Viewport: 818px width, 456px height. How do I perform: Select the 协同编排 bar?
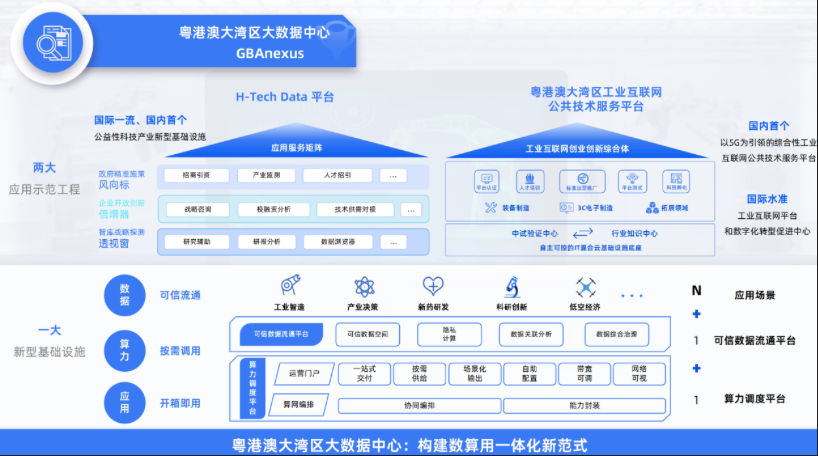click(419, 405)
